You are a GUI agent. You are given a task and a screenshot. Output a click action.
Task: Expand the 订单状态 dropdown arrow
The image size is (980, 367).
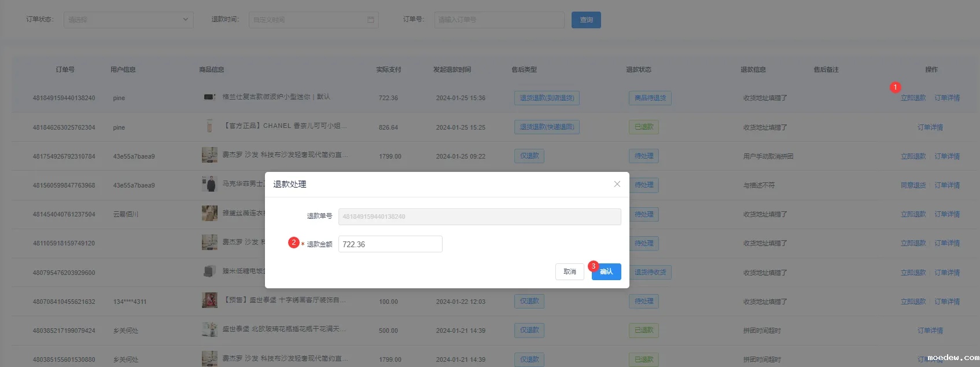(x=185, y=20)
